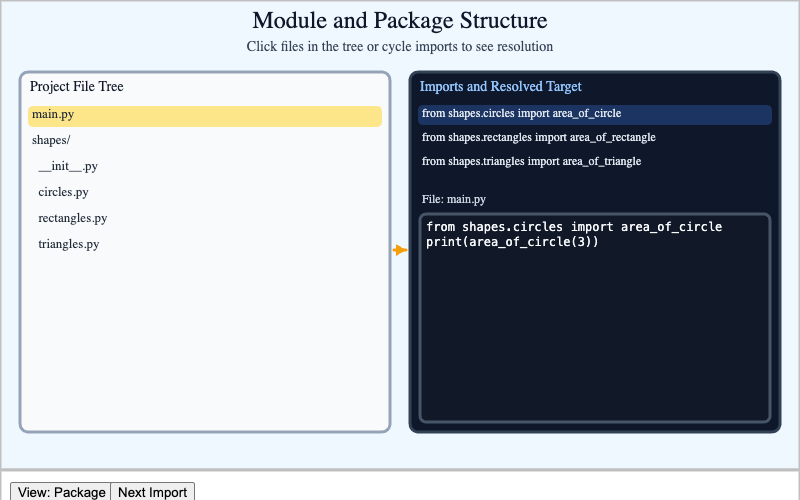The image size is (800, 500).
Task: Click the print(area_of_circle(3)) code line
Action: 512,242
